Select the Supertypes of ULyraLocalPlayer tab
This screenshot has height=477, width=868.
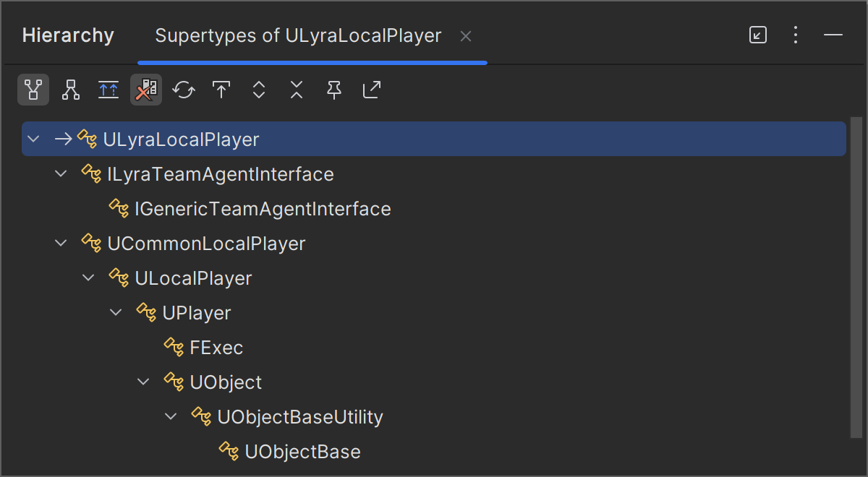tap(297, 35)
